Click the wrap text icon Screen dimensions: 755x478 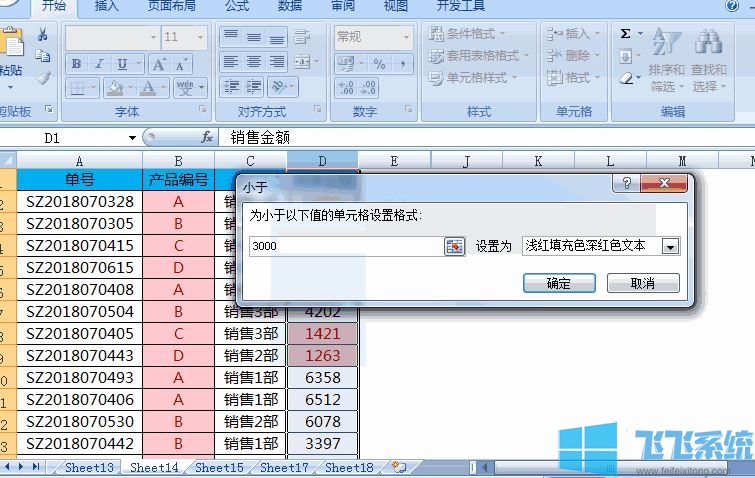pos(302,37)
